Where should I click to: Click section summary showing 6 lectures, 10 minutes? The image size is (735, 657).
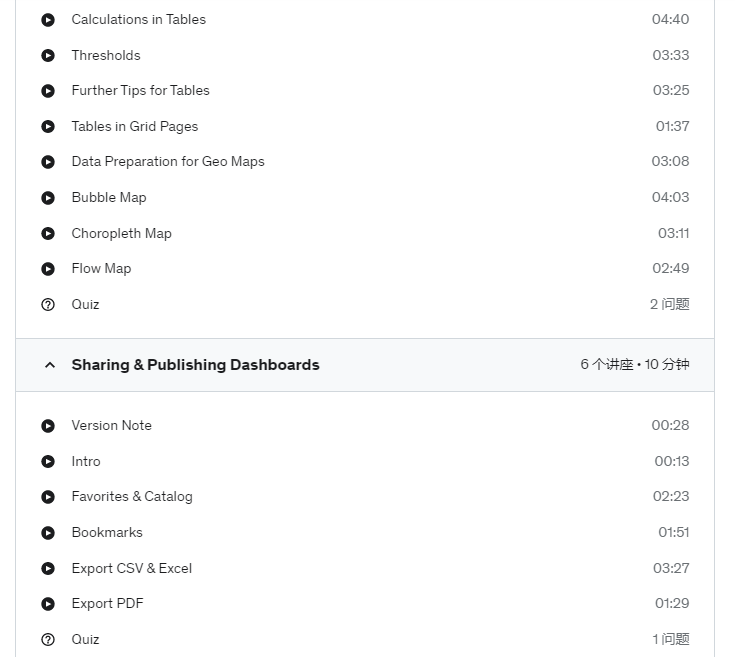click(x=635, y=365)
